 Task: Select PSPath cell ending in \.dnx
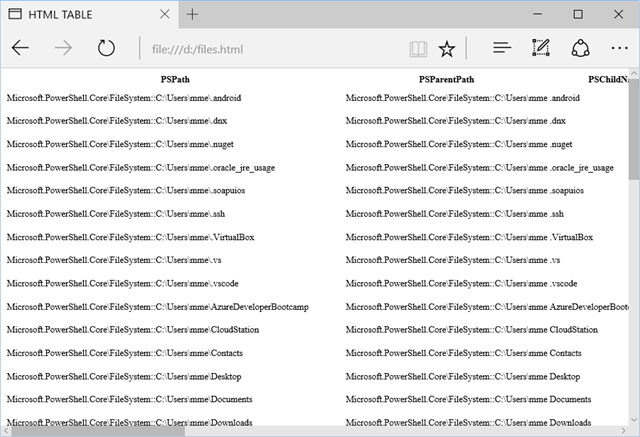pyautogui.click(x=117, y=121)
